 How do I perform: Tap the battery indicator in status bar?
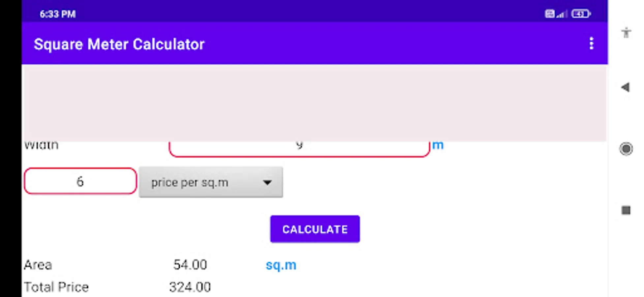pyautogui.click(x=581, y=14)
